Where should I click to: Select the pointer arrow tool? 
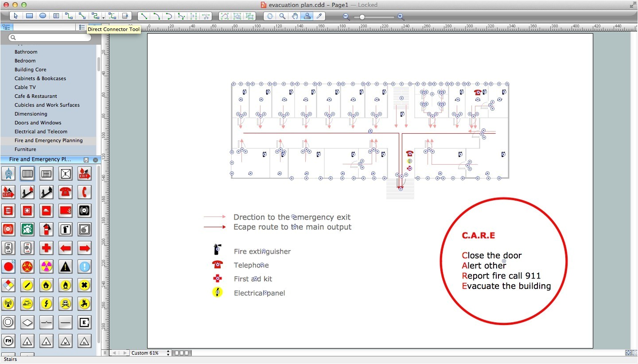click(x=16, y=16)
